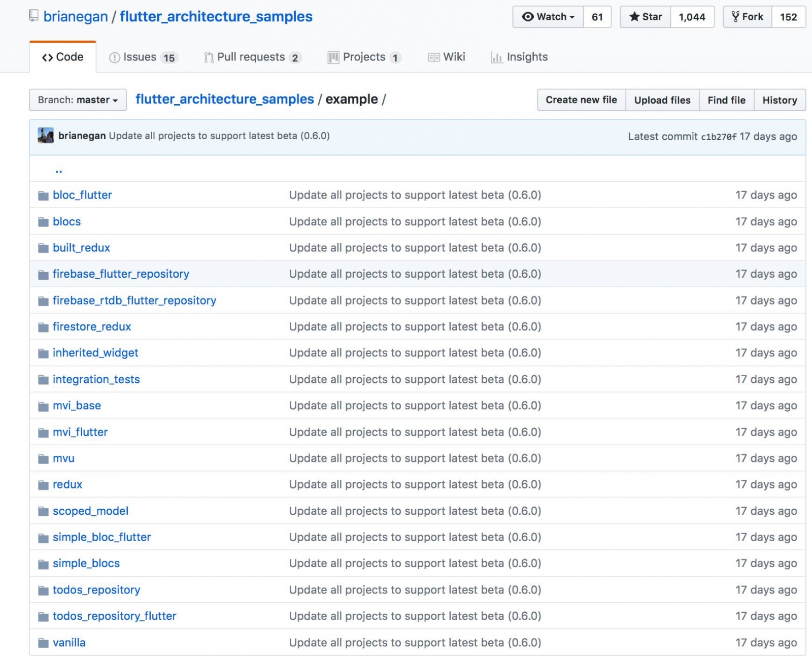Click folder icon next to bloc_flutter
Viewport: 812px width, 660px height.
click(x=43, y=195)
